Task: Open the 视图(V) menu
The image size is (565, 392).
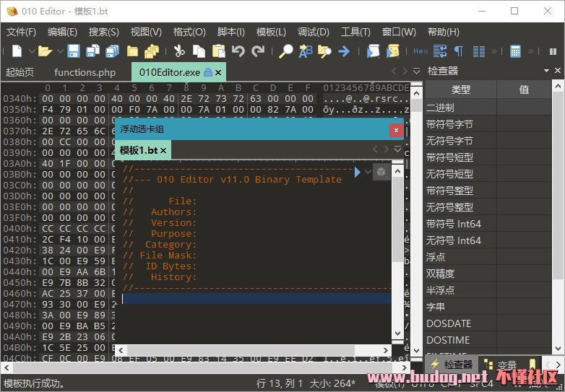Action: 146,32
